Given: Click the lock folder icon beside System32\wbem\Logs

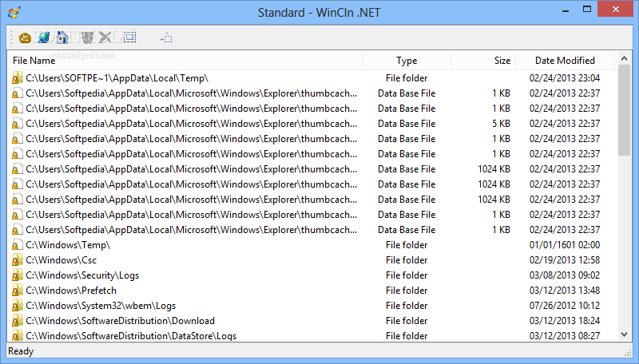Looking at the screenshot, I should click(x=17, y=306).
